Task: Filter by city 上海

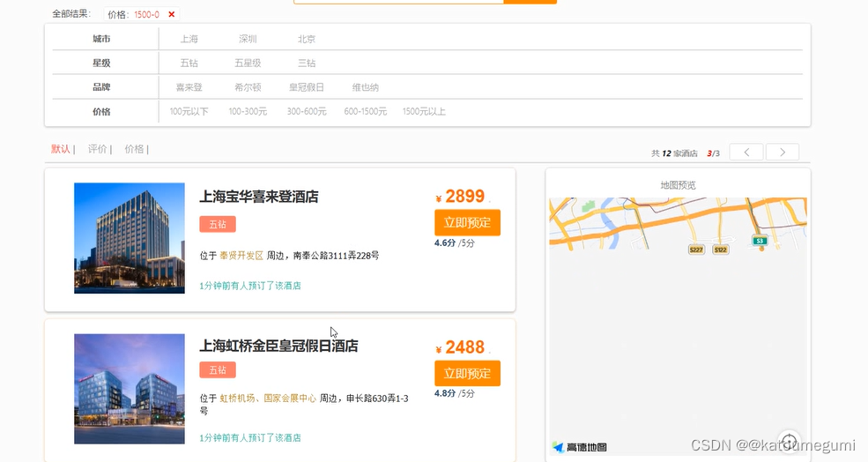Action: coord(189,39)
